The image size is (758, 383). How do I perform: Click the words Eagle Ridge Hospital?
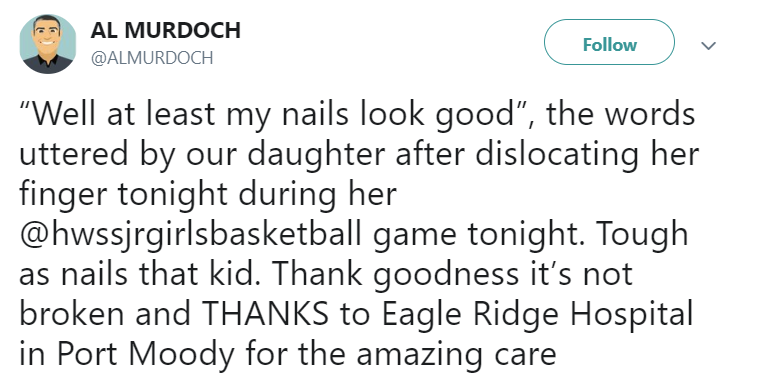[538, 314]
